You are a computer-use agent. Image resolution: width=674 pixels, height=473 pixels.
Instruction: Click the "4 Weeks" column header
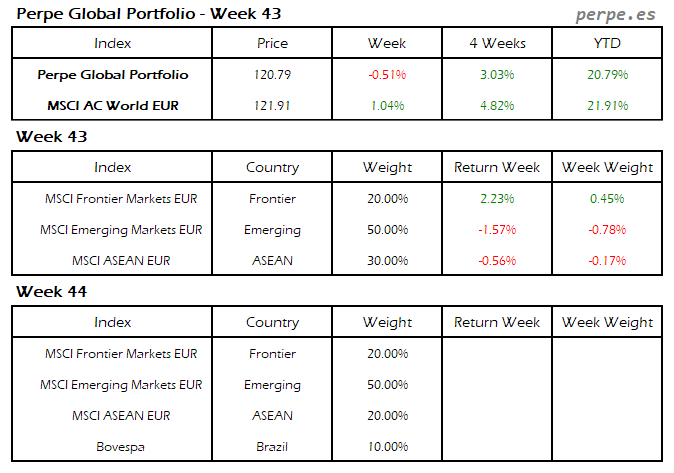click(x=497, y=43)
